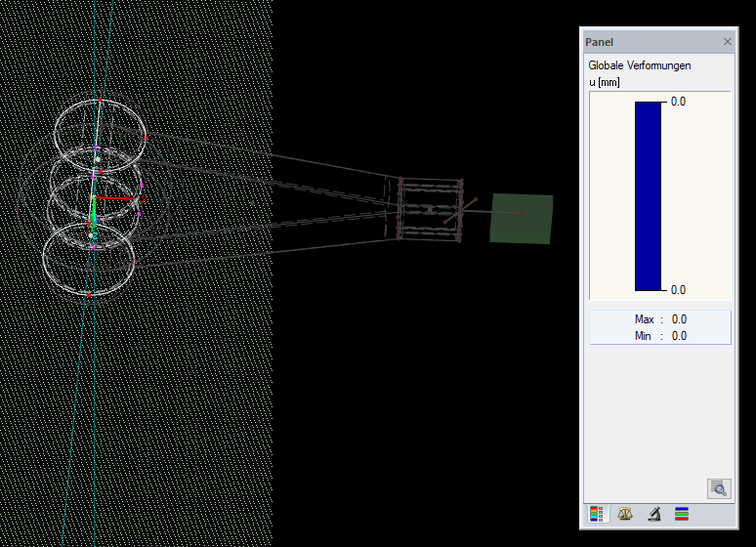756x547 pixels.
Task: Open the microscope filter tab
Action: click(653, 514)
